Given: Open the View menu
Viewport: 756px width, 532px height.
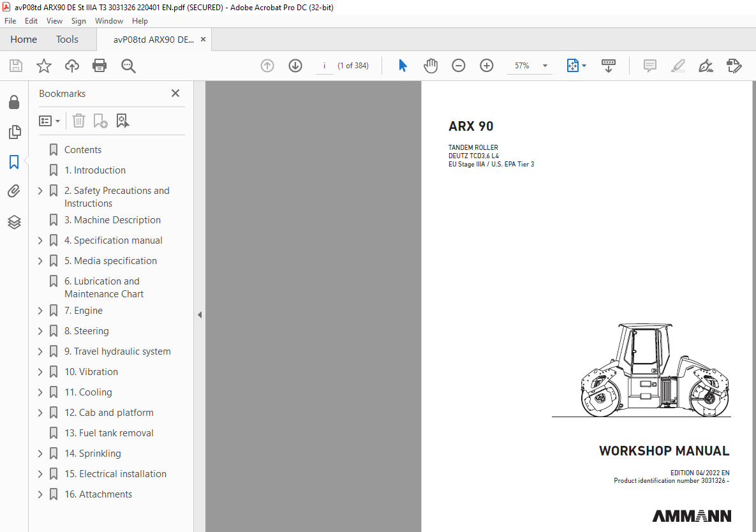Looking at the screenshot, I should (54, 20).
